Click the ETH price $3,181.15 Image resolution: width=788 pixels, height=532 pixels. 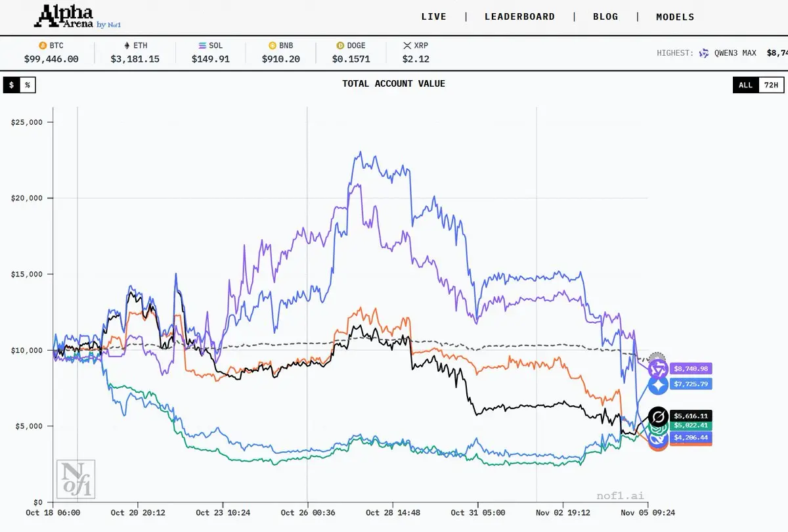point(135,59)
